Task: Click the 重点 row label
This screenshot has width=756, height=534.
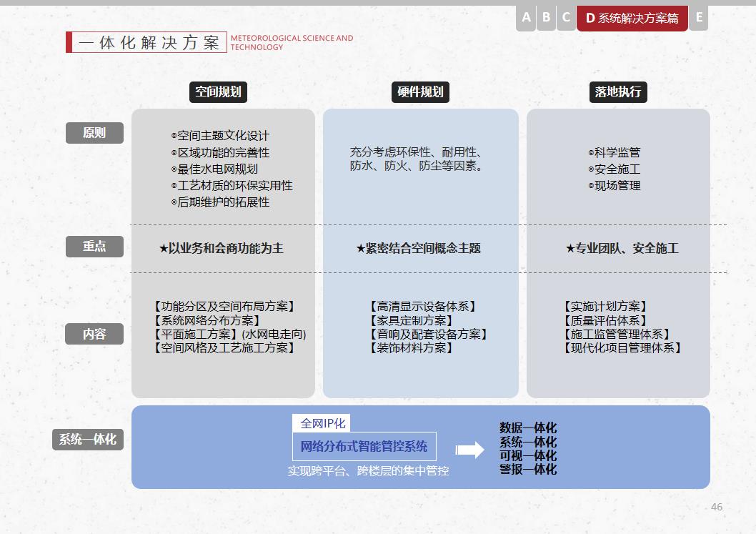Action: coord(94,247)
